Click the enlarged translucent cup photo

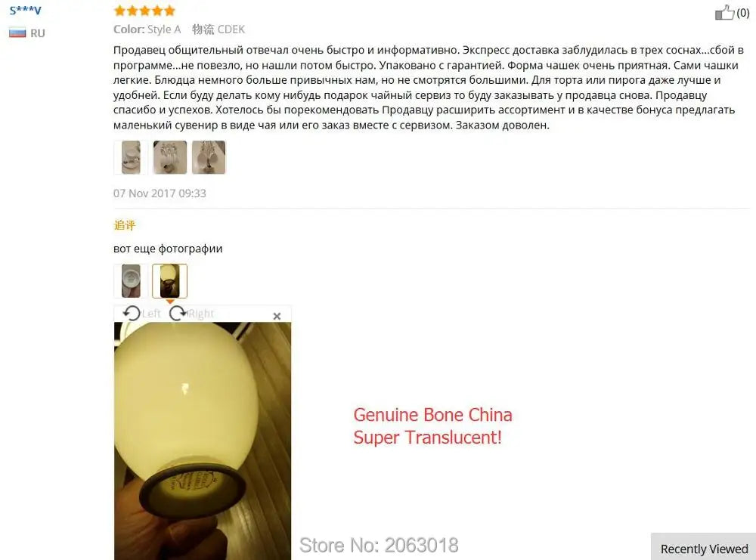pos(203,441)
